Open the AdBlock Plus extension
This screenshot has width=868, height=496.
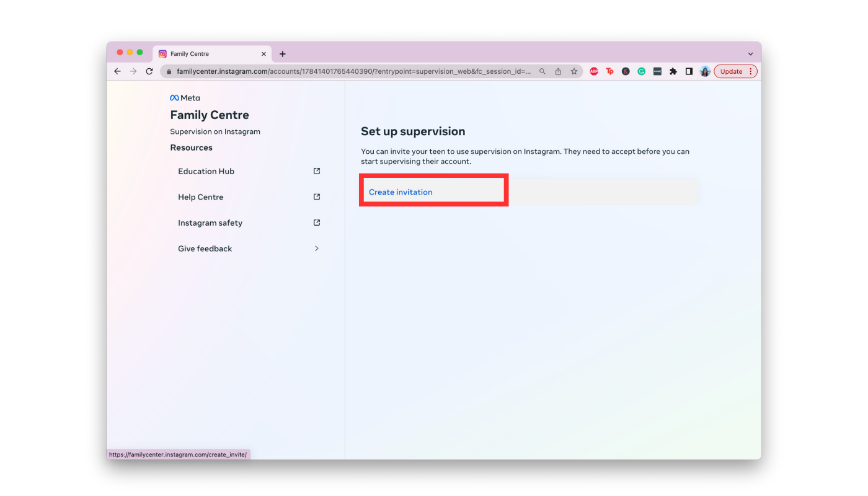(x=594, y=71)
